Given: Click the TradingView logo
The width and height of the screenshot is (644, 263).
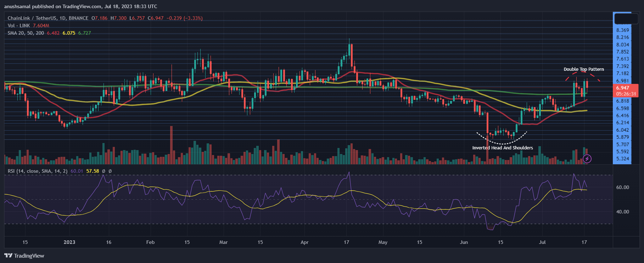Looking at the screenshot, I should (24, 256).
